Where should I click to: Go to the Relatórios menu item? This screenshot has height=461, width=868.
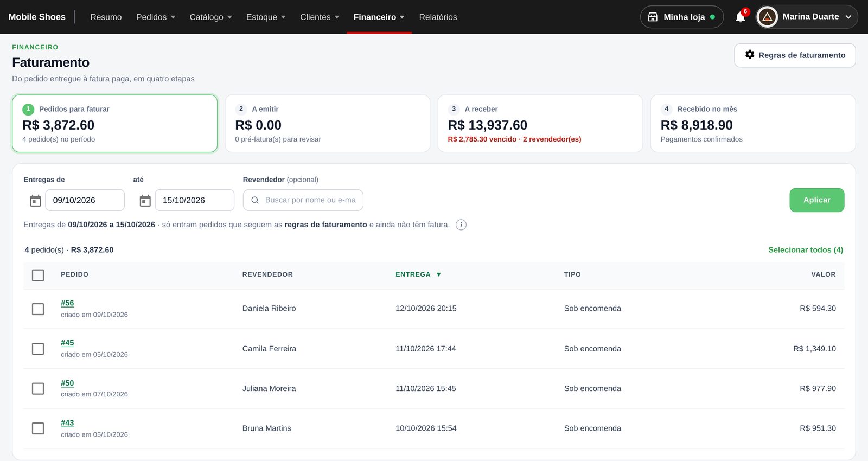click(438, 17)
